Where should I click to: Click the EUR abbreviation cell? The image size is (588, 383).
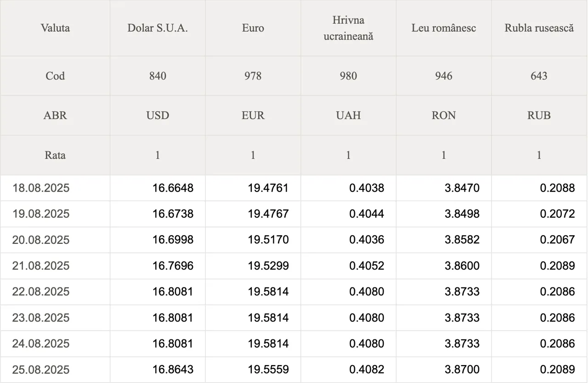click(253, 115)
